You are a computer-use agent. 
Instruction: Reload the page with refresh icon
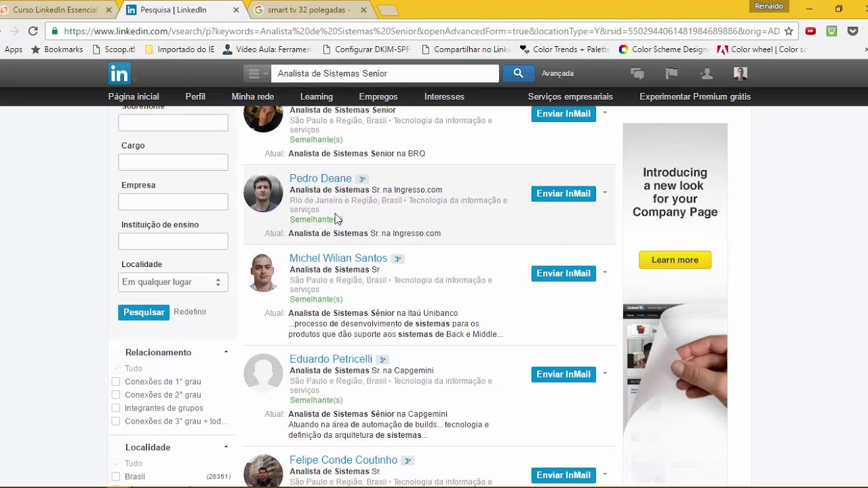(33, 31)
